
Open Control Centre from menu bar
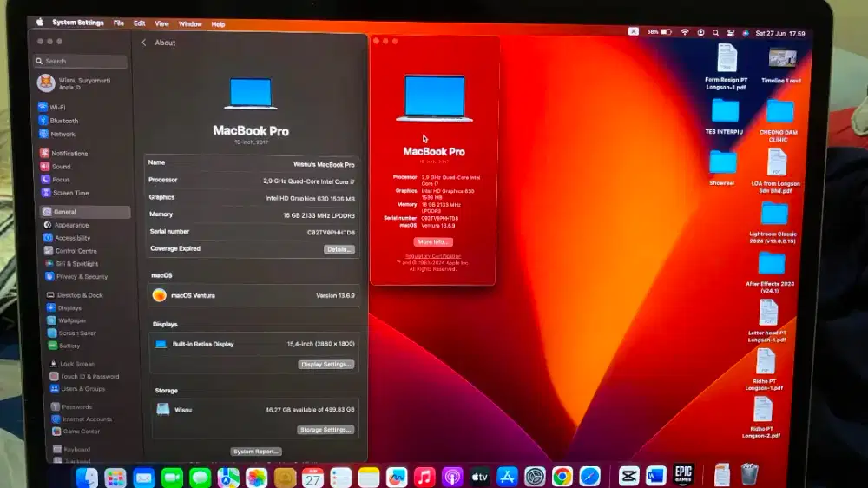click(731, 33)
